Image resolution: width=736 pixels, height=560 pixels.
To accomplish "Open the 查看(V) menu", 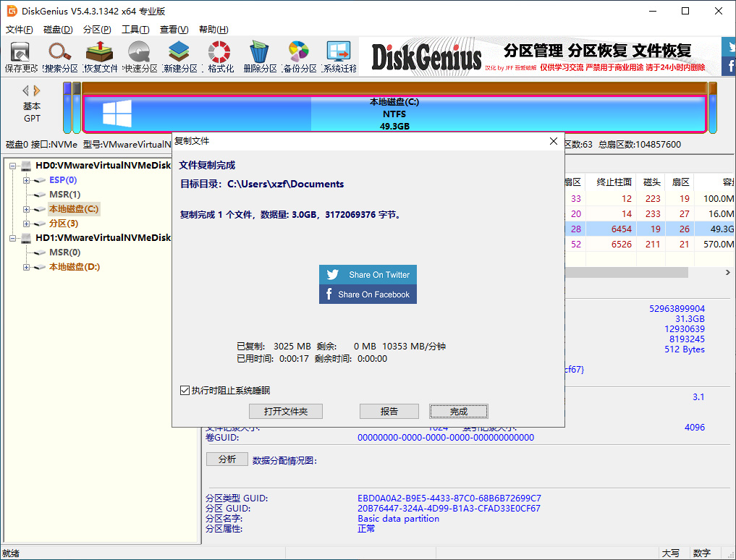I will point(174,30).
